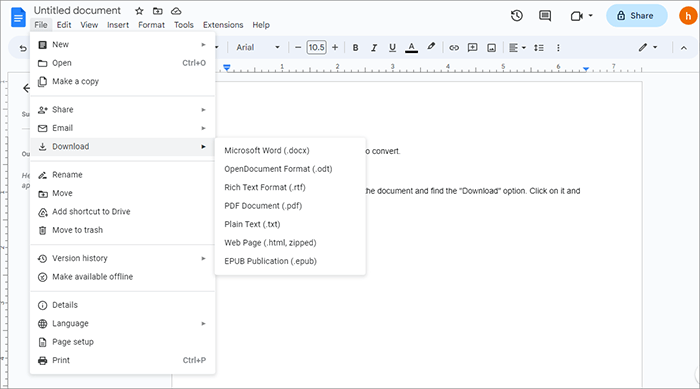Expand the Share submenu in File menu
The height and width of the screenshot is (389, 700).
[x=122, y=109]
